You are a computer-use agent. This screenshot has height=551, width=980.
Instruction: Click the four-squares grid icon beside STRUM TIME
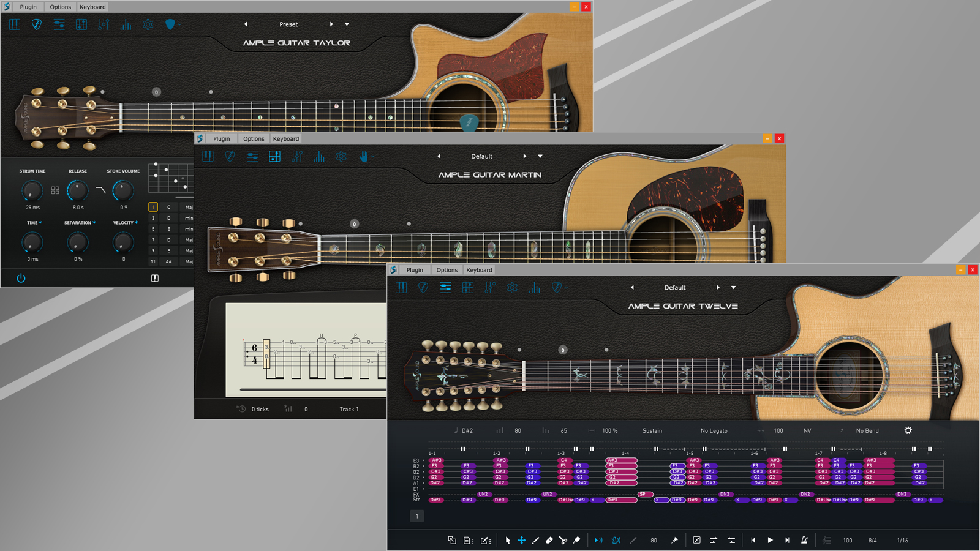coord(55,190)
